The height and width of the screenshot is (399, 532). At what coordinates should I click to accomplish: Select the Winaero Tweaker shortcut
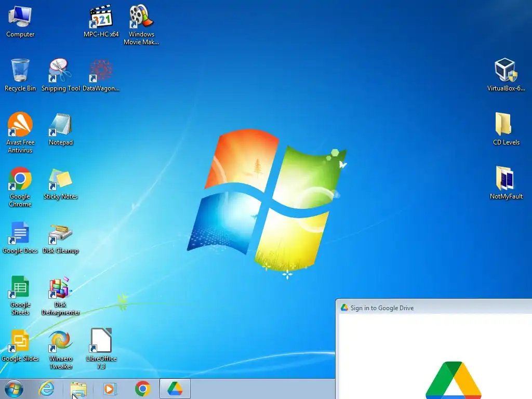(60, 349)
